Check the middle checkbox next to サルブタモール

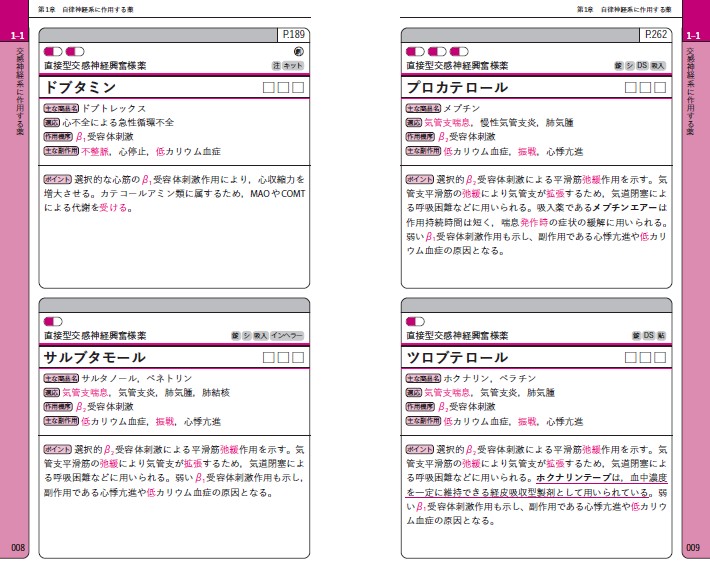283,358
